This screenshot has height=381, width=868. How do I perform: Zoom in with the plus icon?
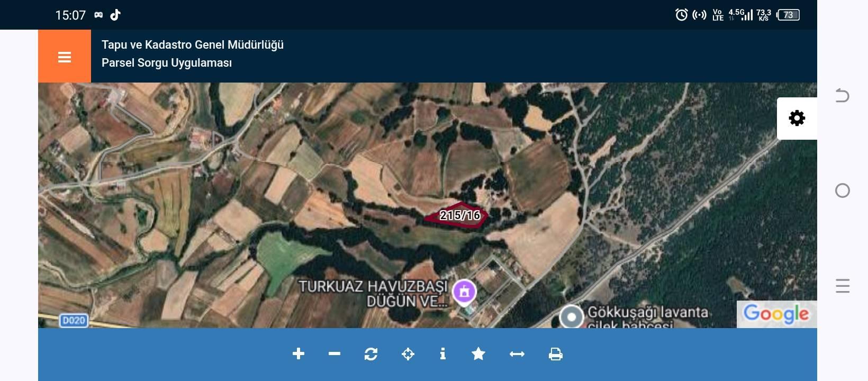[299, 354]
